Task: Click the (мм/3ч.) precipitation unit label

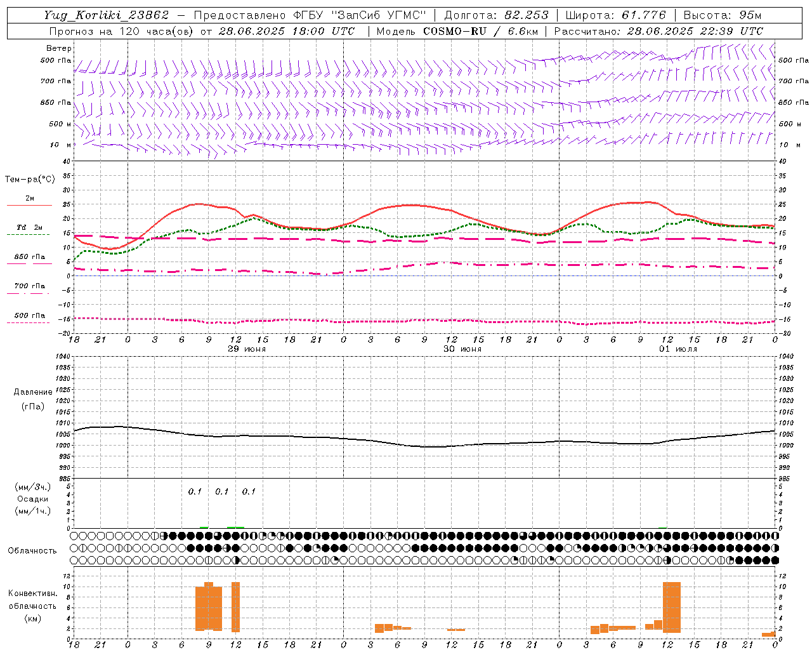Action: point(33,487)
